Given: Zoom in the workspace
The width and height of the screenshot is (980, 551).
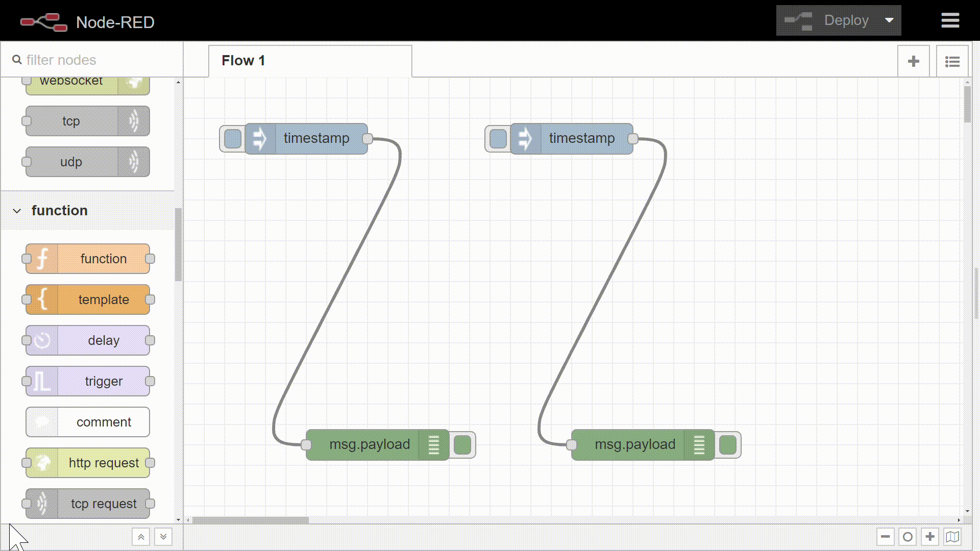Looking at the screenshot, I should 930,537.
